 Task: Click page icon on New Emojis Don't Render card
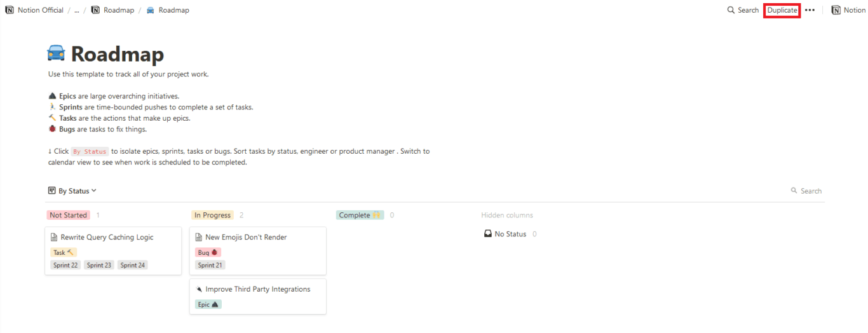click(199, 237)
